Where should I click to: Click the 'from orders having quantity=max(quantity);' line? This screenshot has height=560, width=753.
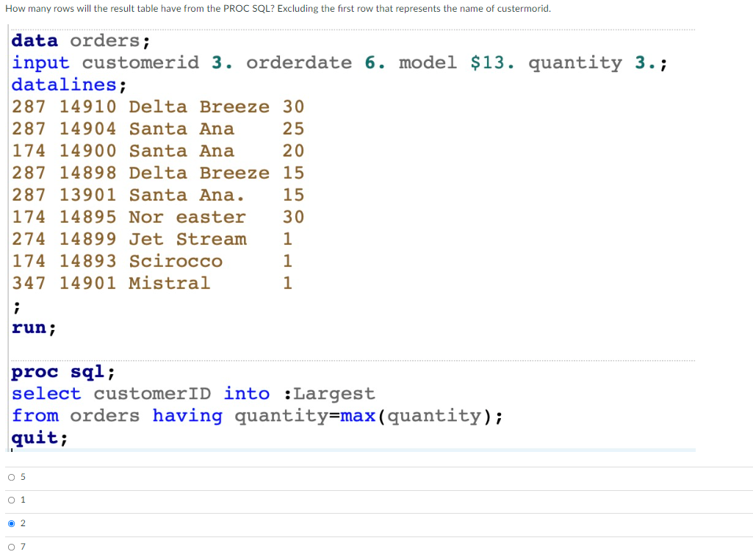[257, 416]
